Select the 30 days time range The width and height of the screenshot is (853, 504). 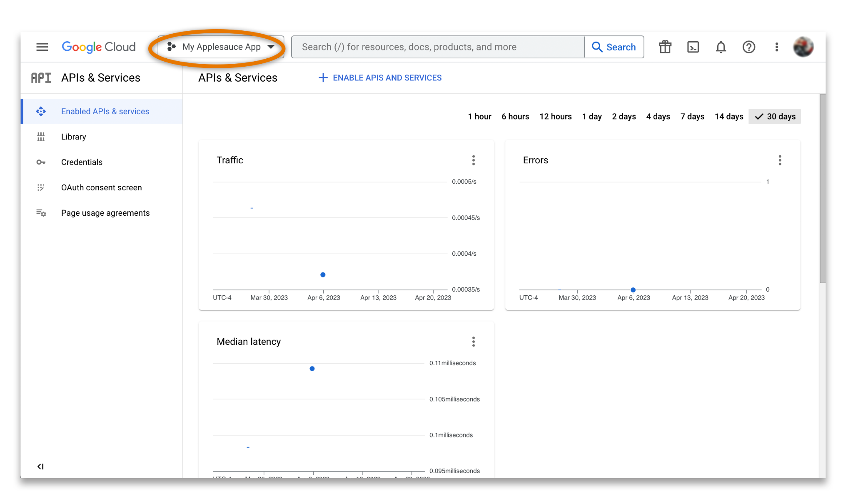click(775, 117)
